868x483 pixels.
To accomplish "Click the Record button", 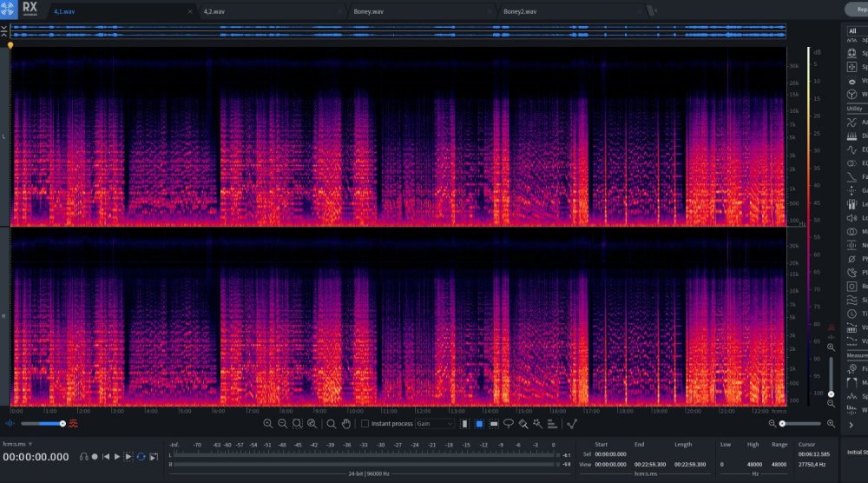I will click(95, 457).
